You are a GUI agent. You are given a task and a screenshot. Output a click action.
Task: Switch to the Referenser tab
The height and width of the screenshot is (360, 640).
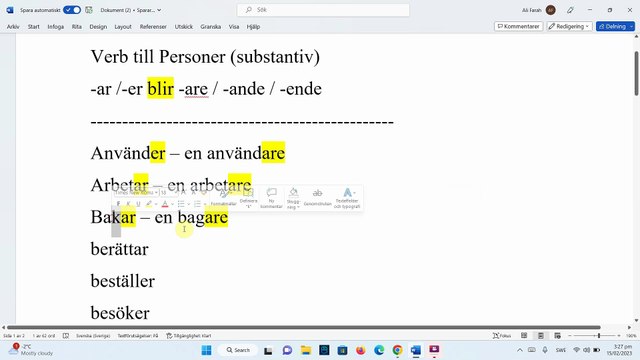click(153, 27)
